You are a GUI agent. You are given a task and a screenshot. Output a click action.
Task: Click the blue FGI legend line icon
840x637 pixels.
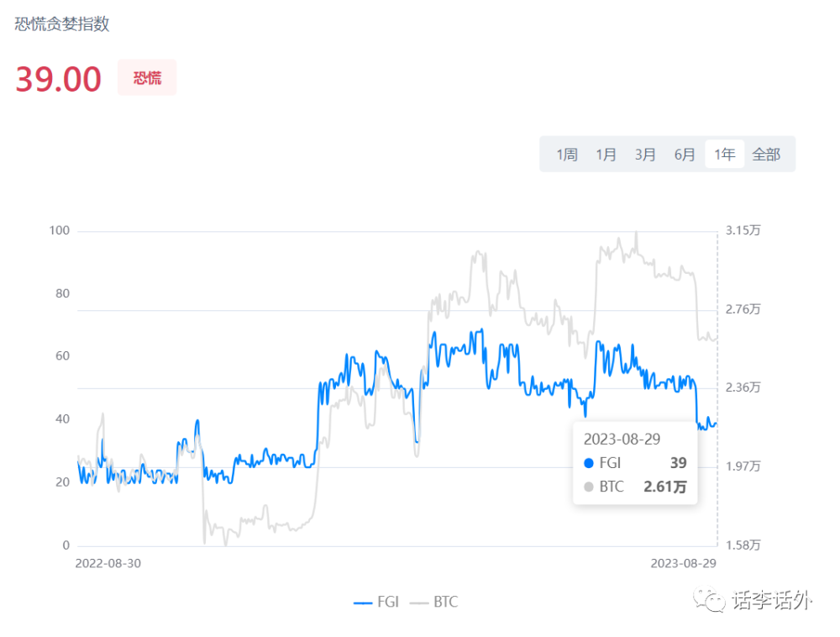(363, 603)
